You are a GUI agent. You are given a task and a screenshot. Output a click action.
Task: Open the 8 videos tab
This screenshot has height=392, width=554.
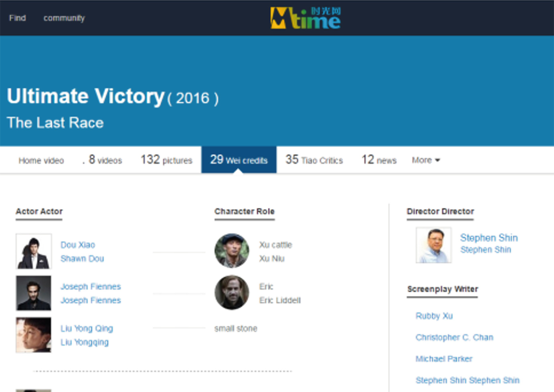click(105, 160)
